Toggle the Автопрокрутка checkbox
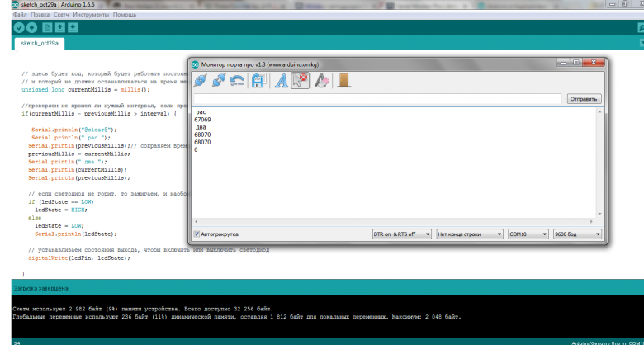 click(x=197, y=234)
